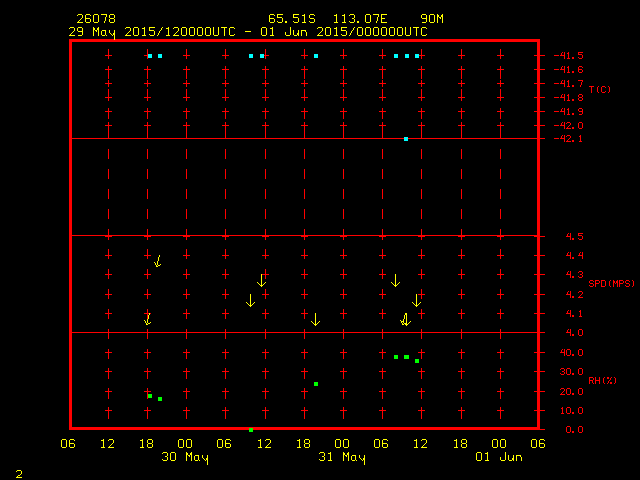The height and width of the screenshot is (480, 640).
Task: Click the lone cyan point at -42.1
Action: coord(406,139)
